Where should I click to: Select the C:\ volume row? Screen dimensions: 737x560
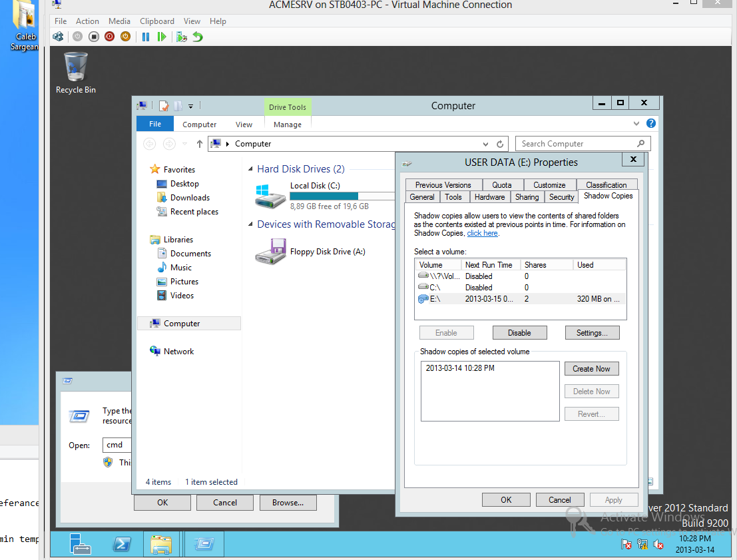pos(521,288)
